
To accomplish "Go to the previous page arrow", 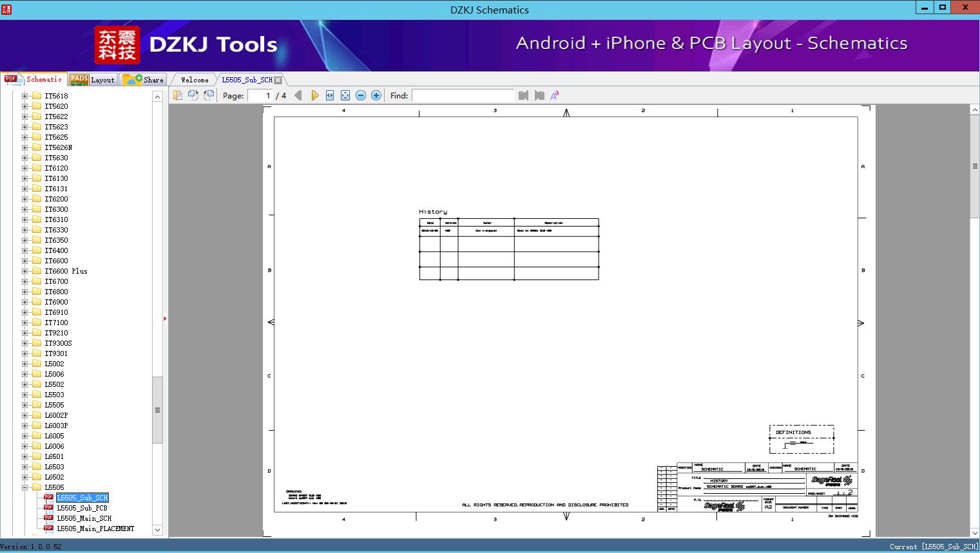I will 298,95.
